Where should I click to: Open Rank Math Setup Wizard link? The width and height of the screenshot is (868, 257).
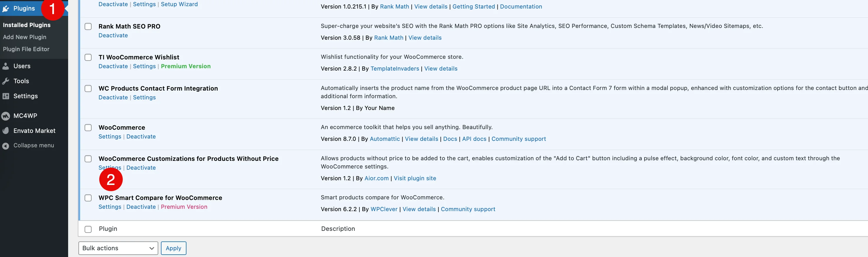pos(179,4)
